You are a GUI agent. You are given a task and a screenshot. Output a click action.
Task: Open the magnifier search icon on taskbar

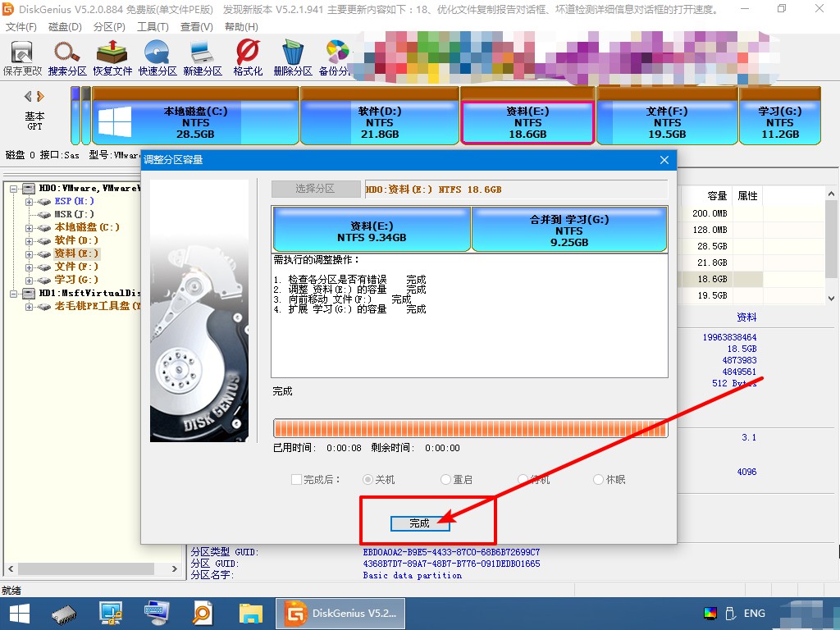click(203, 614)
